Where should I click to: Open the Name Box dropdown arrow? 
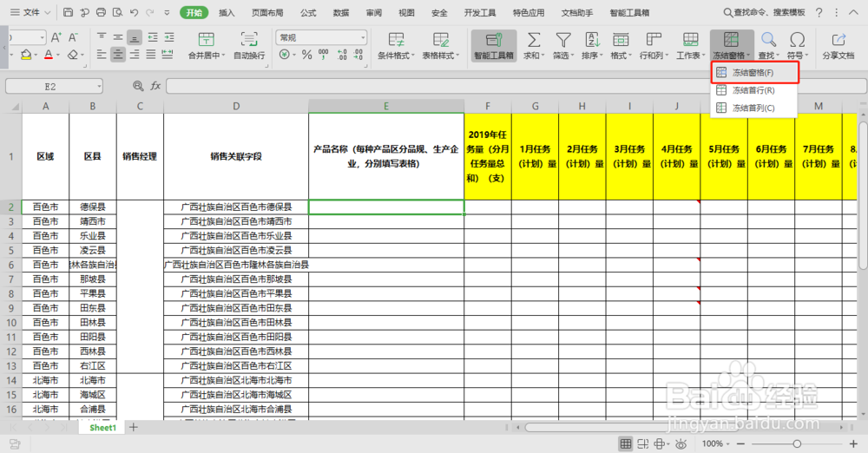[x=99, y=87]
